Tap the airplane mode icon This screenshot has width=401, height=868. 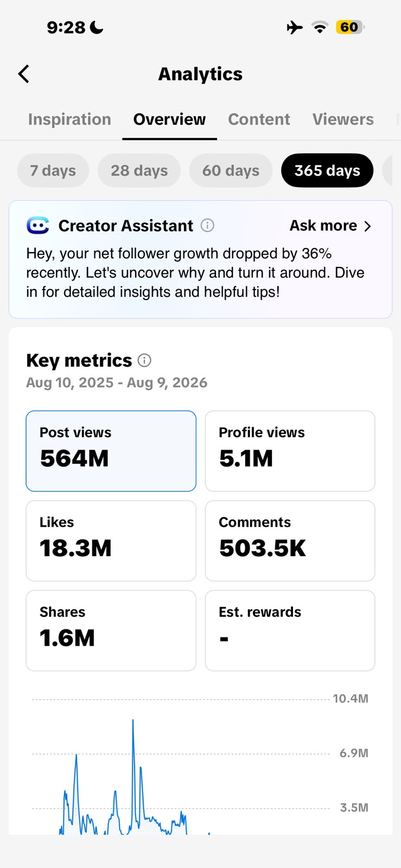295,27
